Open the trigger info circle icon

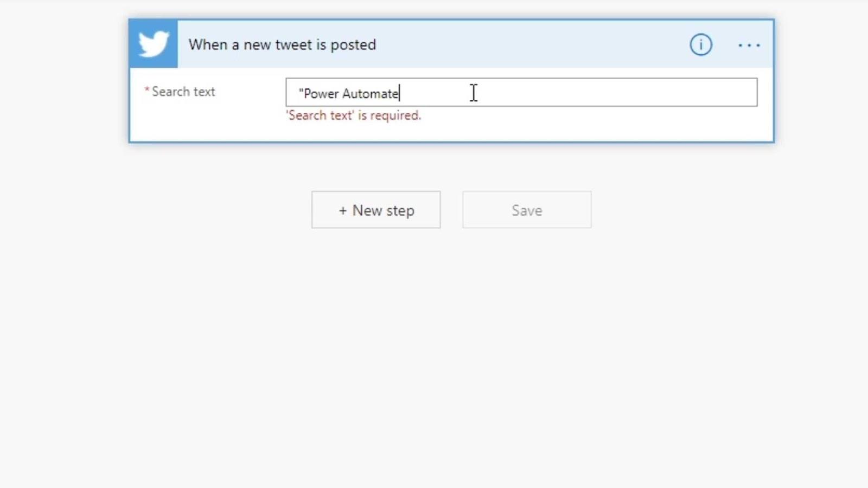point(700,44)
